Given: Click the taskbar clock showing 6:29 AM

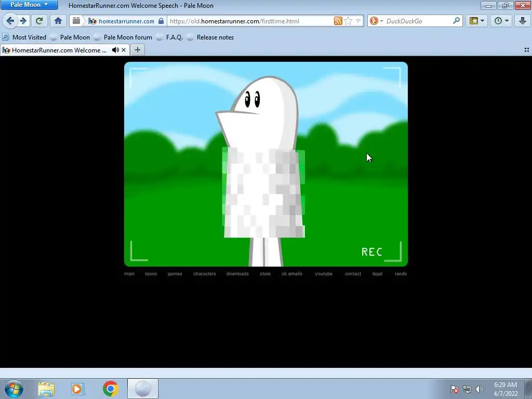Looking at the screenshot, I should [506, 389].
